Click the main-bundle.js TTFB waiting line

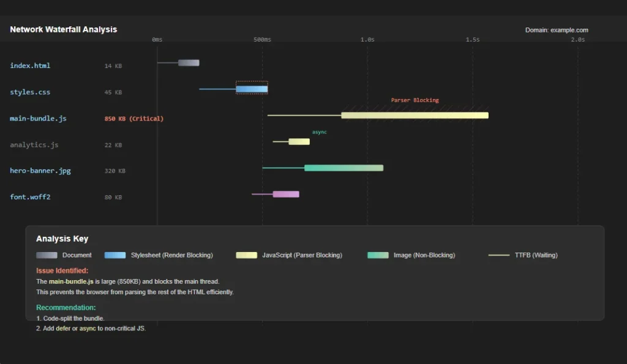point(304,116)
